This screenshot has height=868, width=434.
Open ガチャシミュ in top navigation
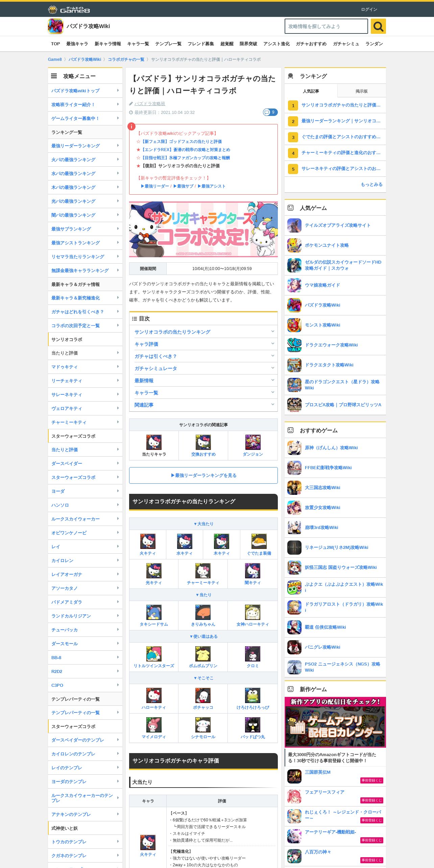point(346,44)
